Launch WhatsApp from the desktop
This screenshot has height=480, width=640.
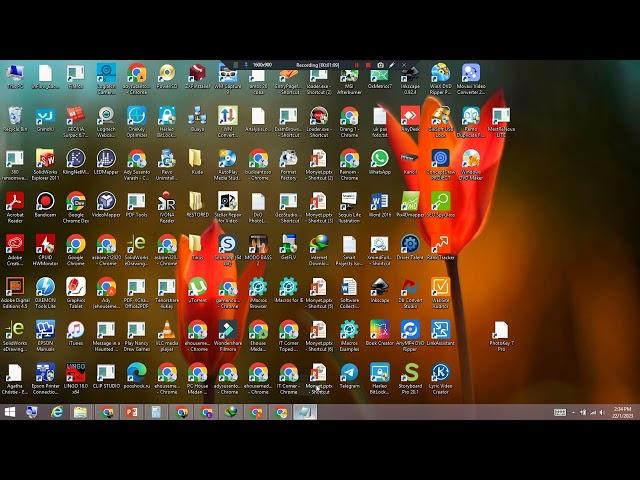point(380,161)
